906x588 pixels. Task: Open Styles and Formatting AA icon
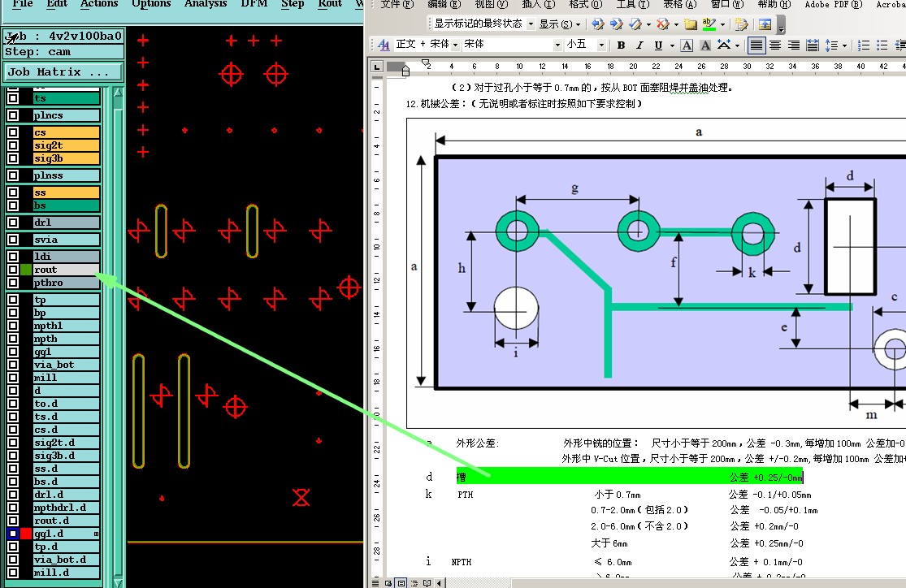pyautogui.click(x=384, y=45)
